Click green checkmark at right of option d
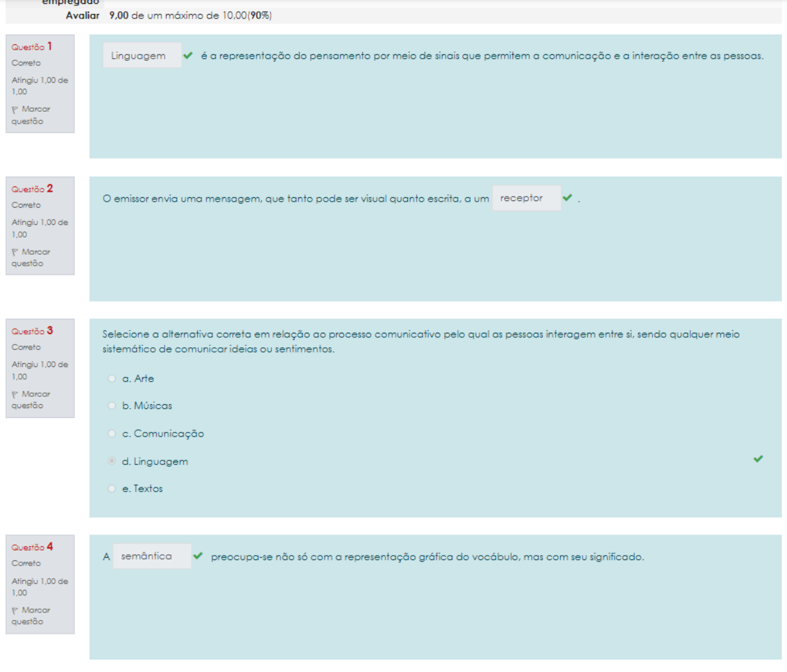Image resolution: width=787 pixels, height=672 pixels. click(x=758, y=459)
